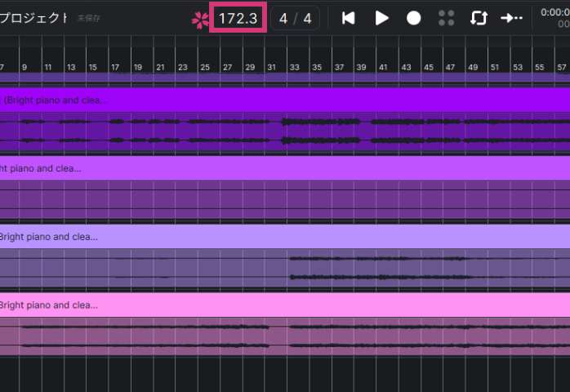This screenshot has height=392, width=570.
Task: Click the round Record button
Action: tap(414, 18)
